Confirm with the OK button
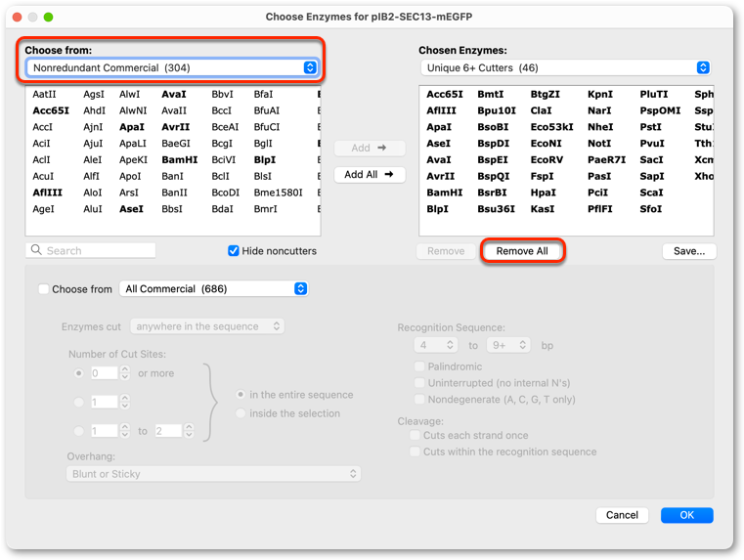The width and height of the screenshot is (744, 560). pos(686,515)
